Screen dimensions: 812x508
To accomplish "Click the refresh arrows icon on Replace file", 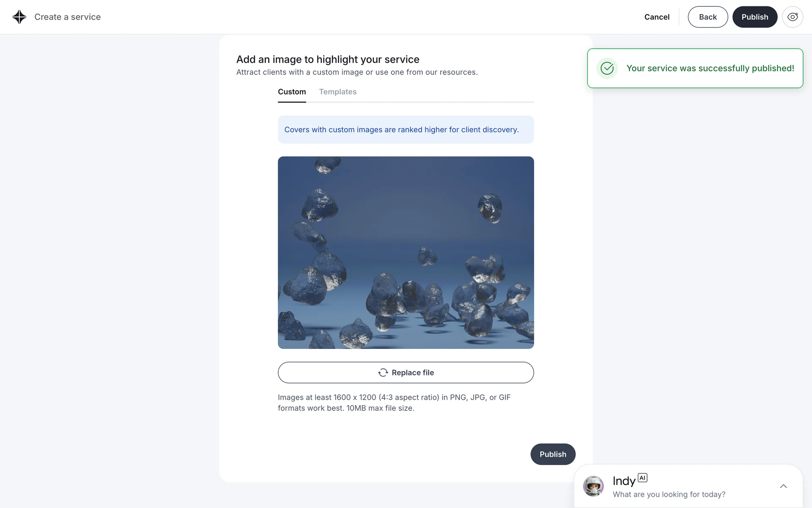I will pos(383,373).
